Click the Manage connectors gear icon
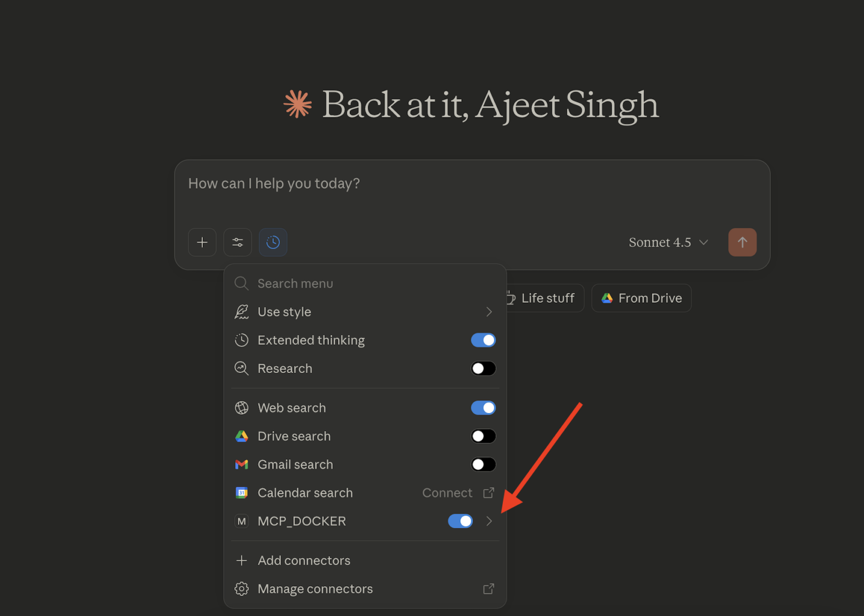The height and width of the screenshot is (616, 864). 241,588
